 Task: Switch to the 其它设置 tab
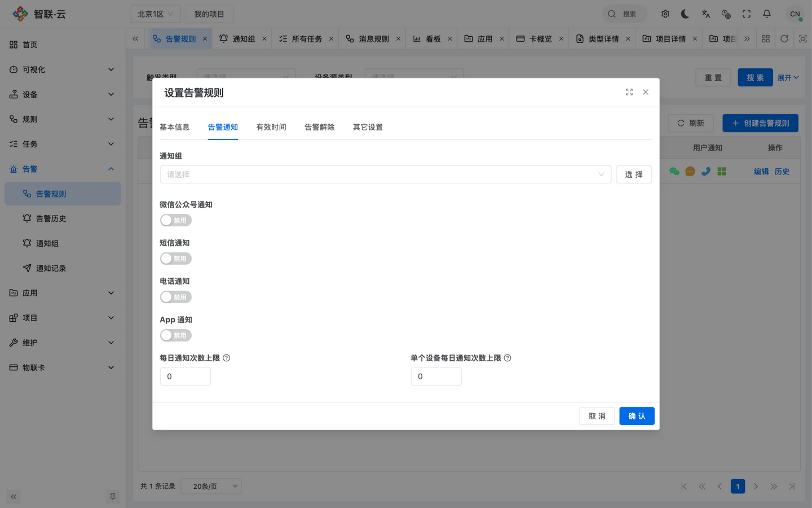(x=368, y=128)
